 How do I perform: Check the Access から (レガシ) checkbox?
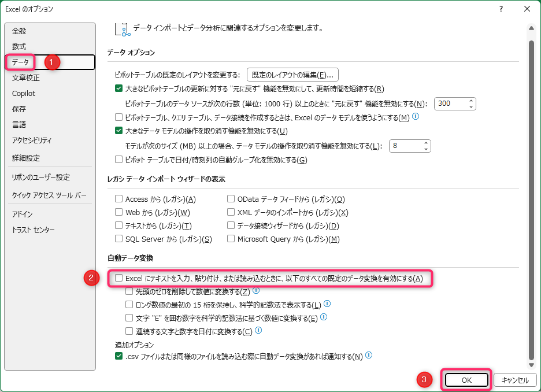click(119, 199)
